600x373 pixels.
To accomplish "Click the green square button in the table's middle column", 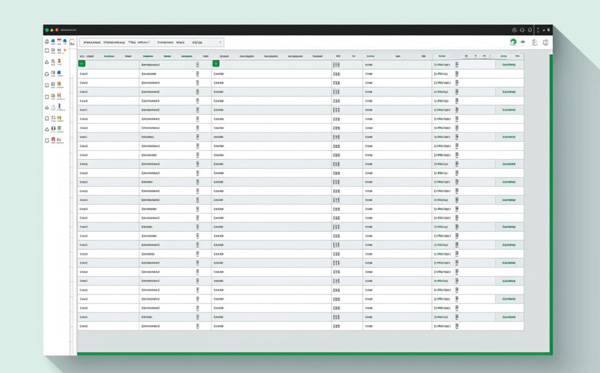I will 216,64.
